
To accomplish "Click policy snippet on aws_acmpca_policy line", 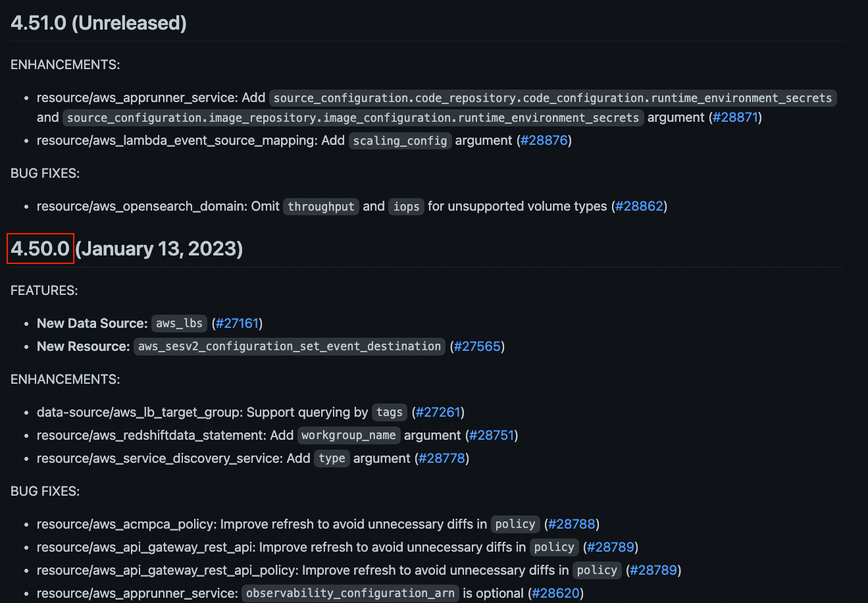I will click(x=515, y=525).
